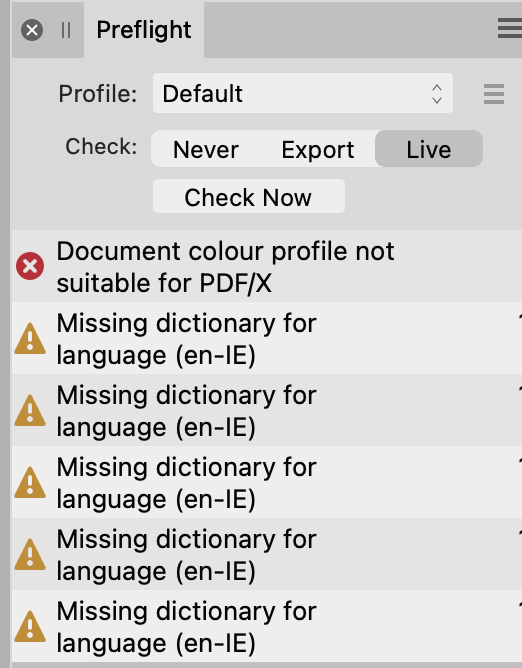Click the Check Now button
The height and width of the screenshot is (668, 522).
tap(249, 196)
